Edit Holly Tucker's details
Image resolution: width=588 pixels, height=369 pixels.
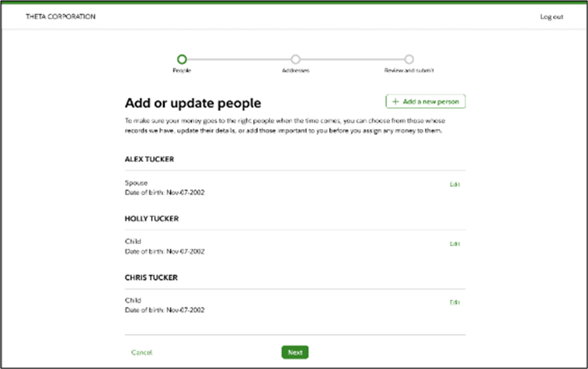point(455,243)
